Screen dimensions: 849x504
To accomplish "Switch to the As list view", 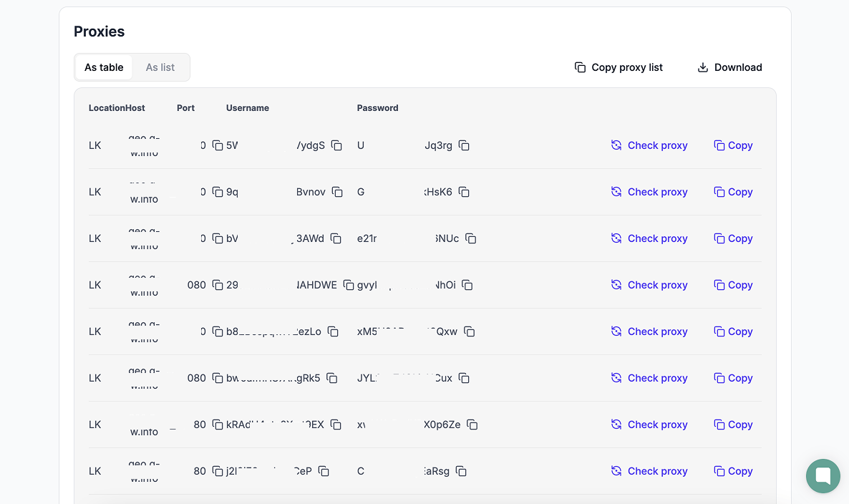I will 160,68.
